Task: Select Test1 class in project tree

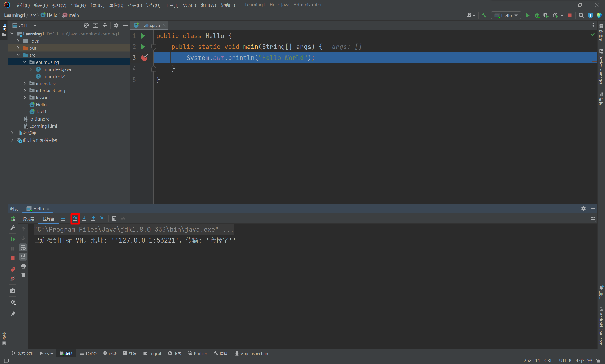Action: coord(41,112)
